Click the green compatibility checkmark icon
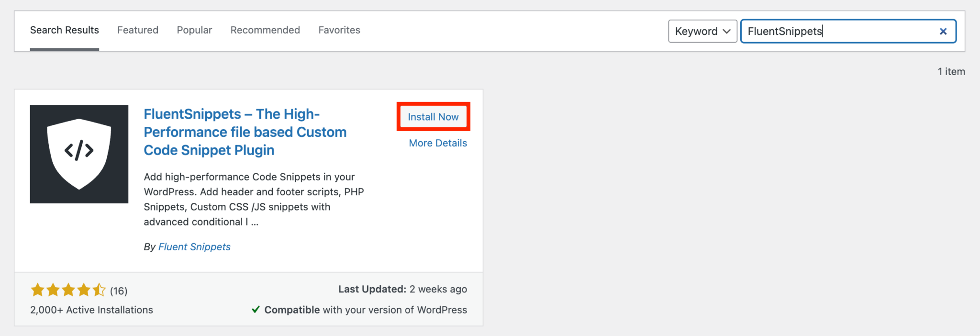The width and height of the screenshot is (980, 336). 256,310
